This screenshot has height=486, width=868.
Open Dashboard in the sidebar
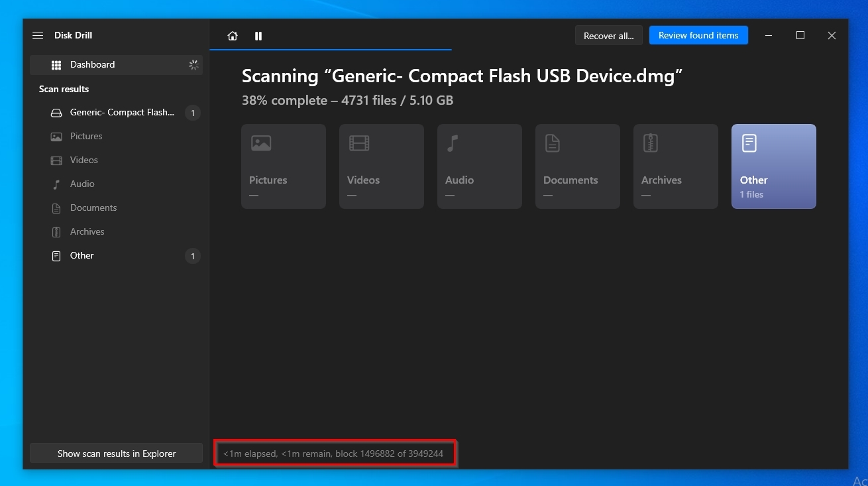click(116, 64)
